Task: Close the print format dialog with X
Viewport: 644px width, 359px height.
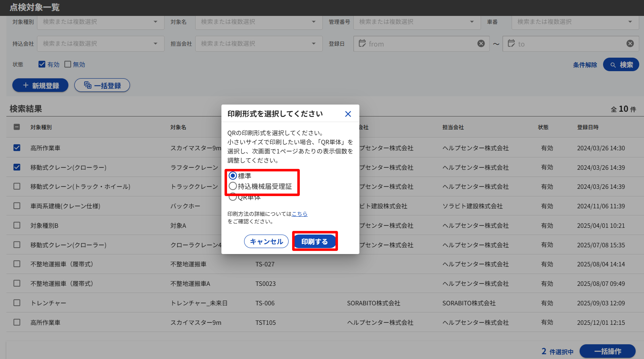Action: tap(348, 114)
